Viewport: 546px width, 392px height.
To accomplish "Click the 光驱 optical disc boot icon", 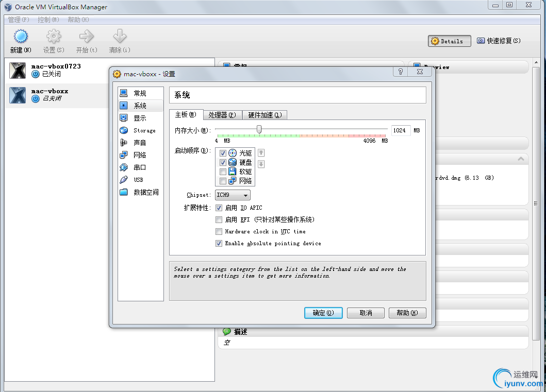I will [x=232, y=153].
